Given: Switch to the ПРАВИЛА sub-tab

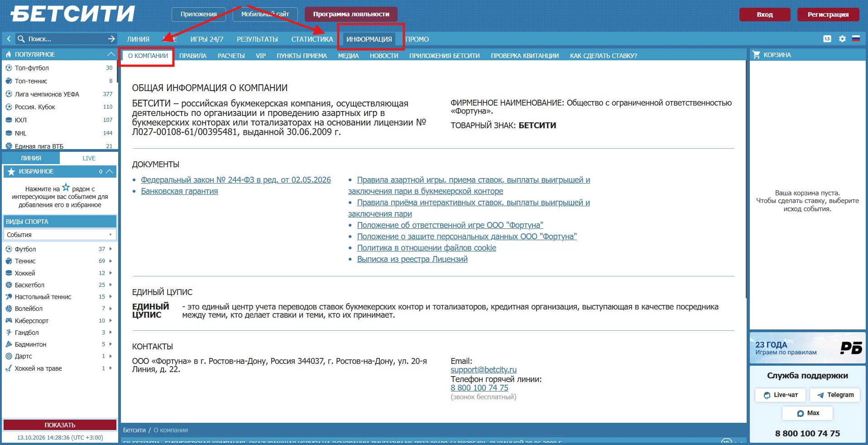Looking at the screenshot, I should tap(193, 56).
